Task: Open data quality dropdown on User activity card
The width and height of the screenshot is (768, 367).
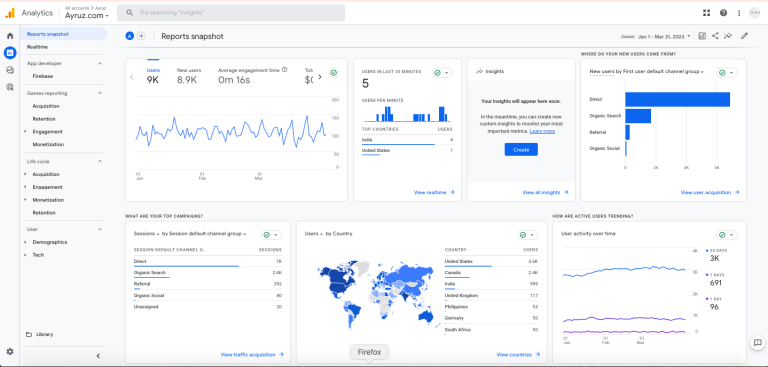Action: pos(727,235)
